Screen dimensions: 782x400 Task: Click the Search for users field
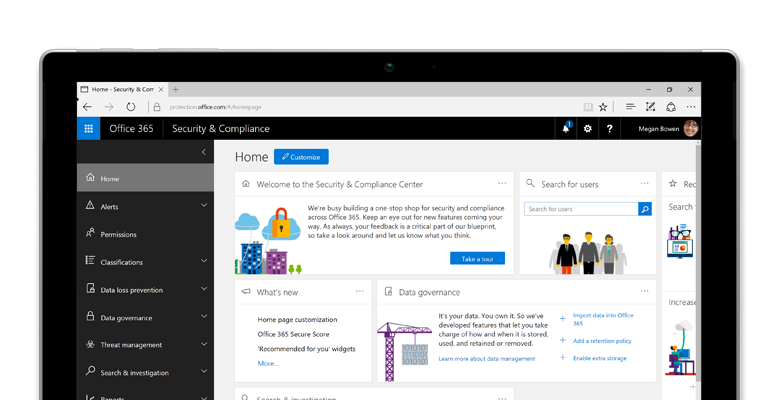[x=581, y=209]
